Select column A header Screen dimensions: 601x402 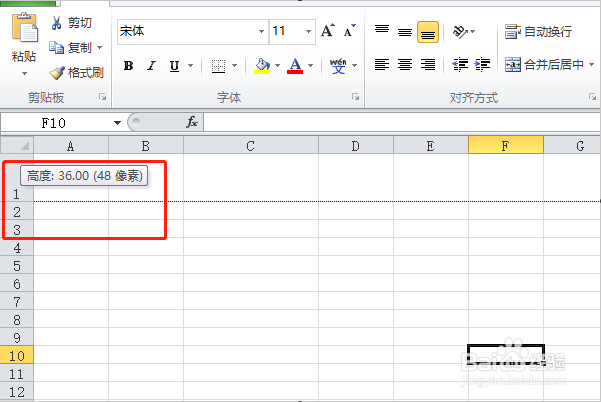[x=71, y=146]
